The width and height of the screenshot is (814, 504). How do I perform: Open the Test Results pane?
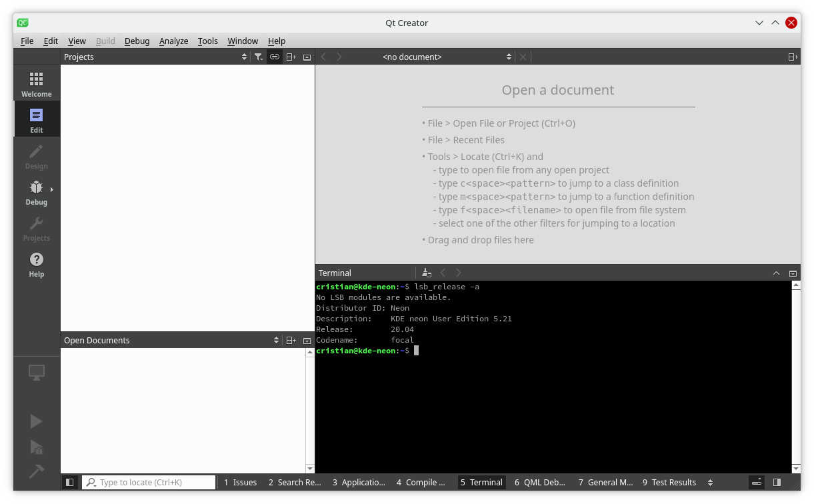click(669, 482)
